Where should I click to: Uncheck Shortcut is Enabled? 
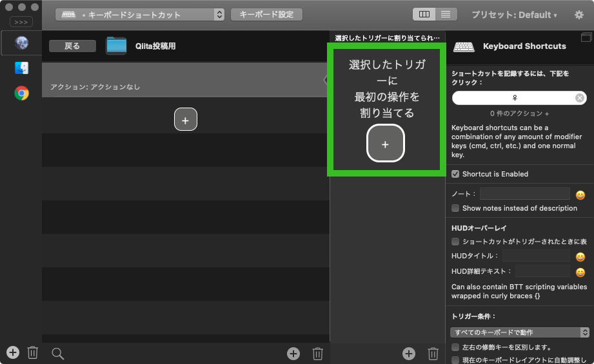(455, 174)
